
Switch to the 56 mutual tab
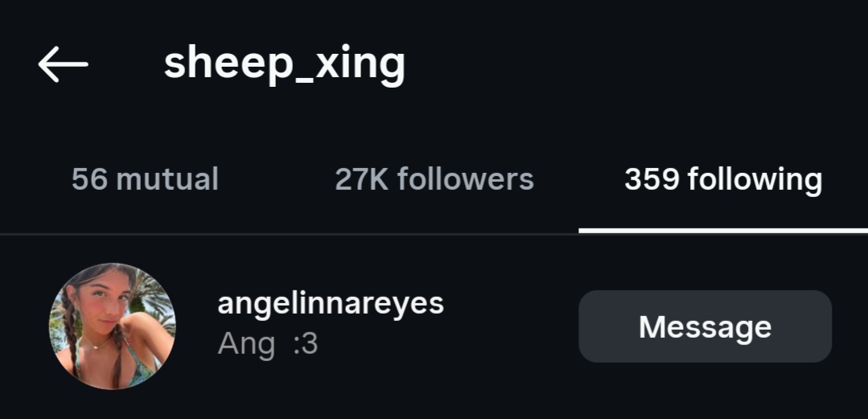point(145,179)
